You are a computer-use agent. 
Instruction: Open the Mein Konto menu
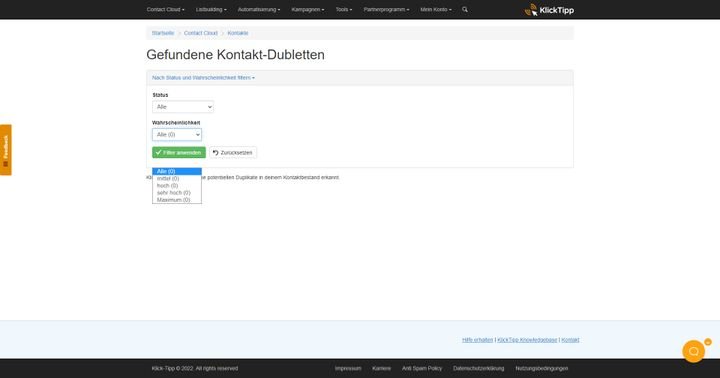tap(436, 10)
